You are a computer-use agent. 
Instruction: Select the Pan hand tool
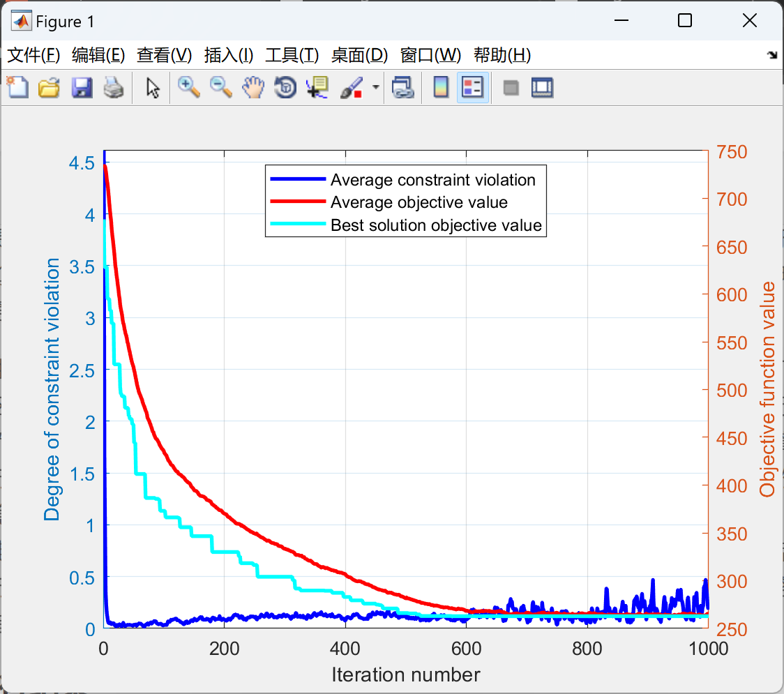point(253,87)
